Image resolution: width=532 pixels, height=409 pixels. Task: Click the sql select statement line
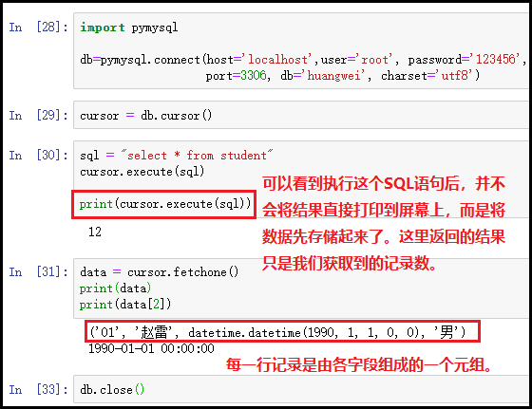click(177, 156)
